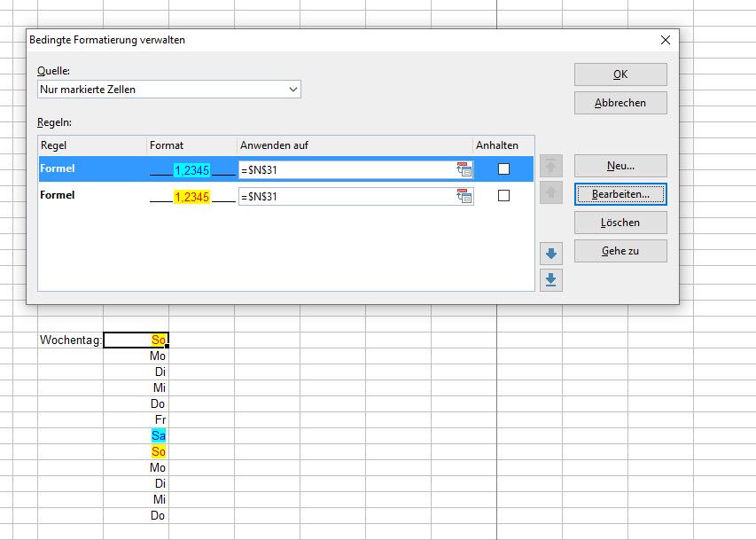Click the Gehe zu button

point(620,251)
